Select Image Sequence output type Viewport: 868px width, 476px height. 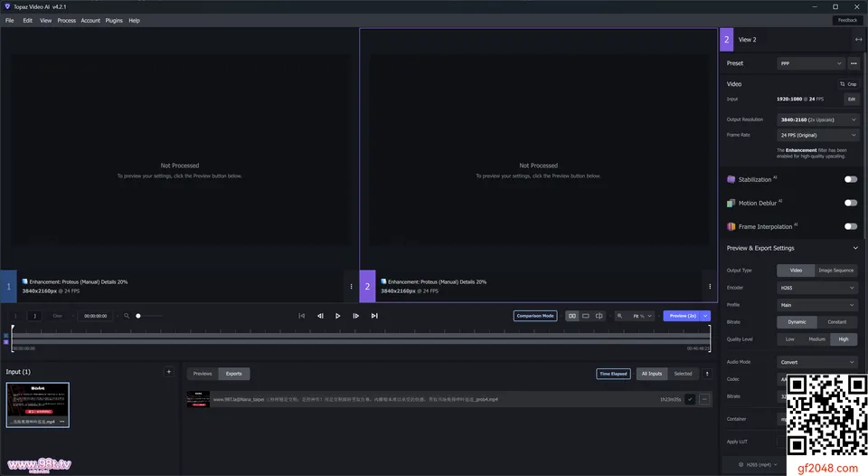(835, 271)
